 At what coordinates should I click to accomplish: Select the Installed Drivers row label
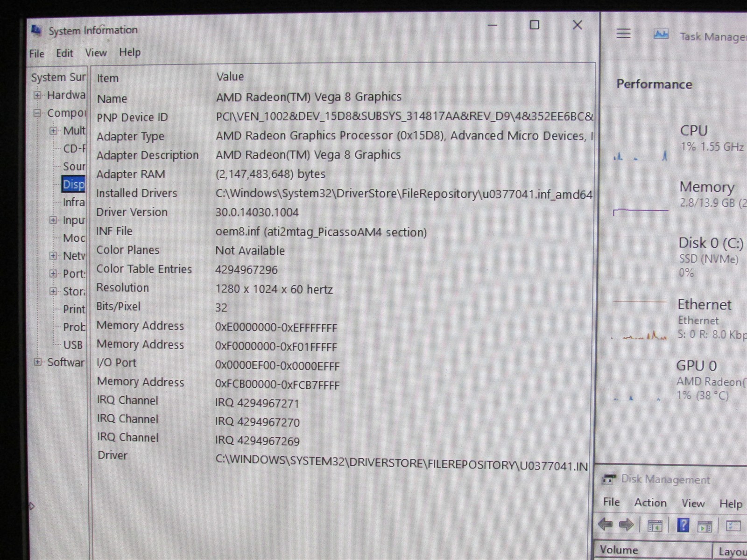pyautogui.click(x=137, y=193)
